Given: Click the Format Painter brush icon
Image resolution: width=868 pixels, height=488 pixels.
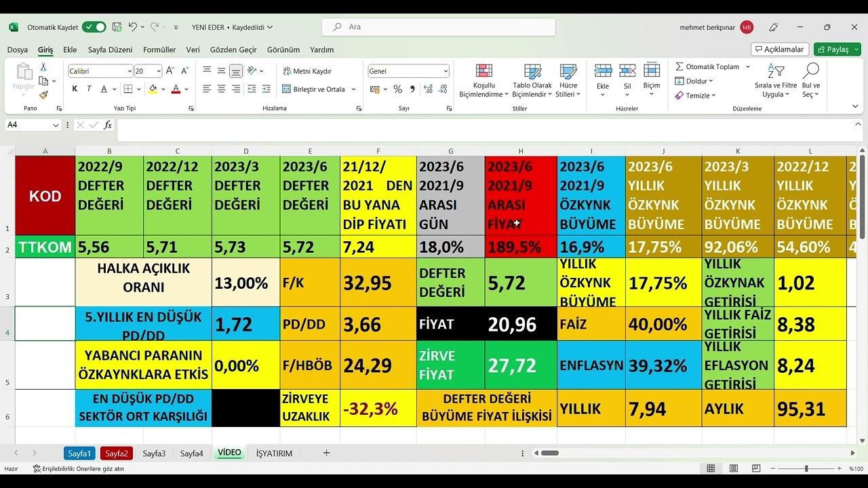Looking at the screenshot, I should click(x=43, y=95).
